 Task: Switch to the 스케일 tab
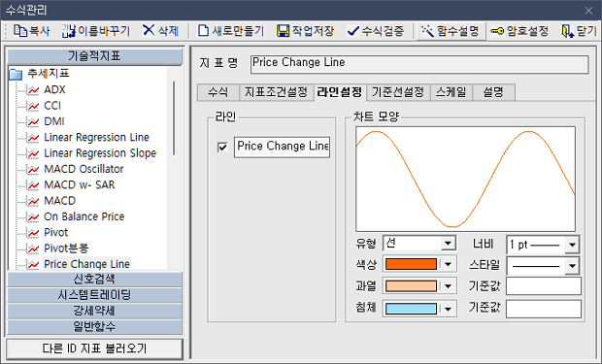pyautogui.click(x=451, y=92)
